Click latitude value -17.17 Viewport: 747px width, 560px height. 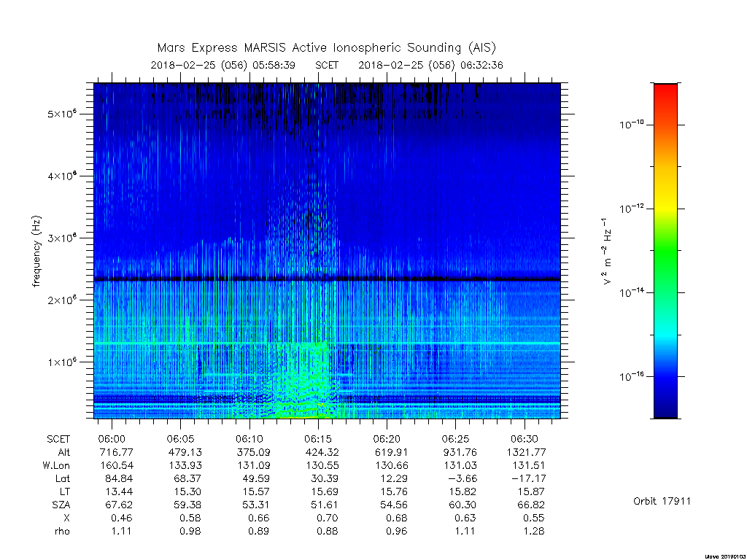point(529,478)
